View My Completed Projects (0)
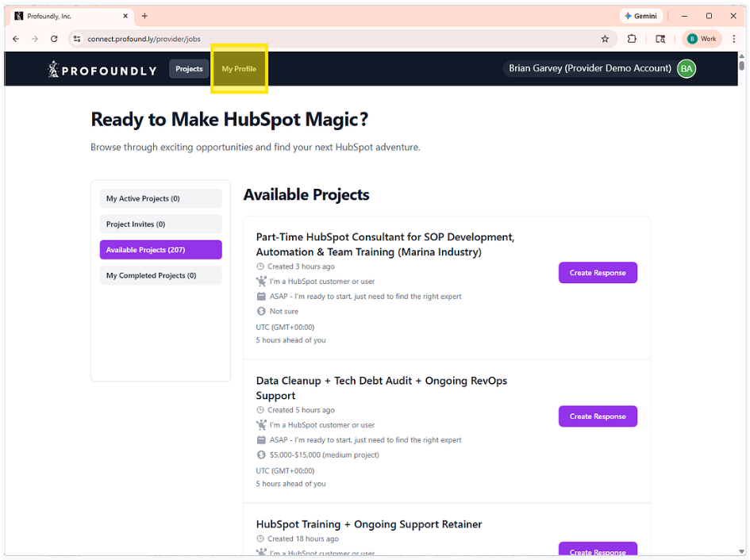This screenshot has width=750, height=560. (160, 276)
